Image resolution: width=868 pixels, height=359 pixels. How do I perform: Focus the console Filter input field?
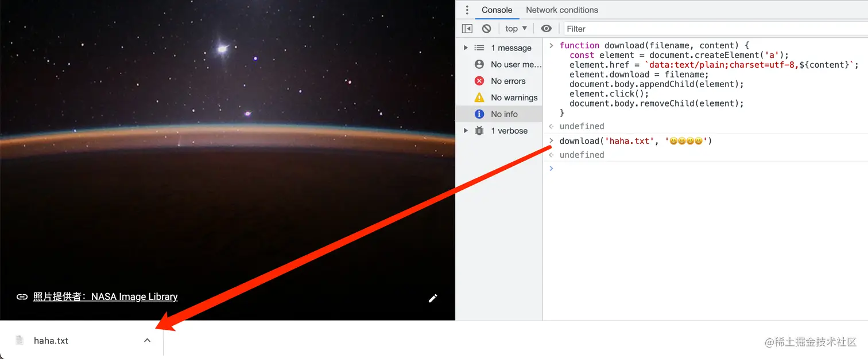point(715,29)
